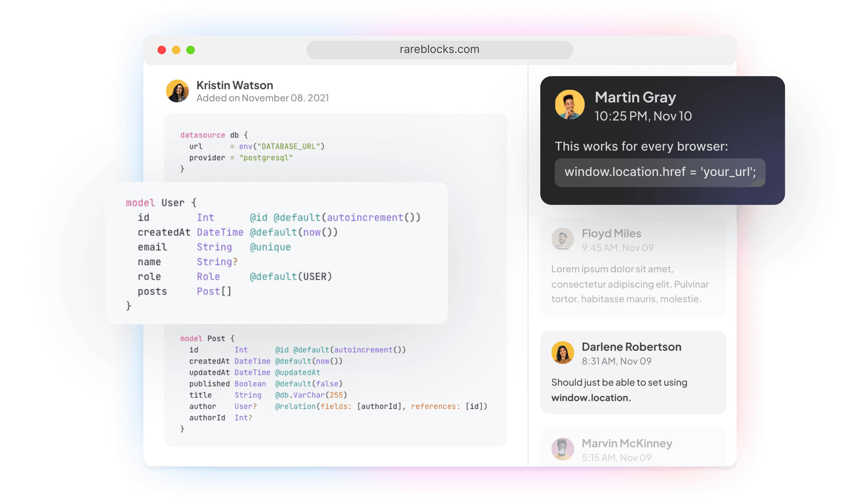Open Floyd Miles' avatar
Viewport: 868px width, 504px height.
tap(563, 239)
